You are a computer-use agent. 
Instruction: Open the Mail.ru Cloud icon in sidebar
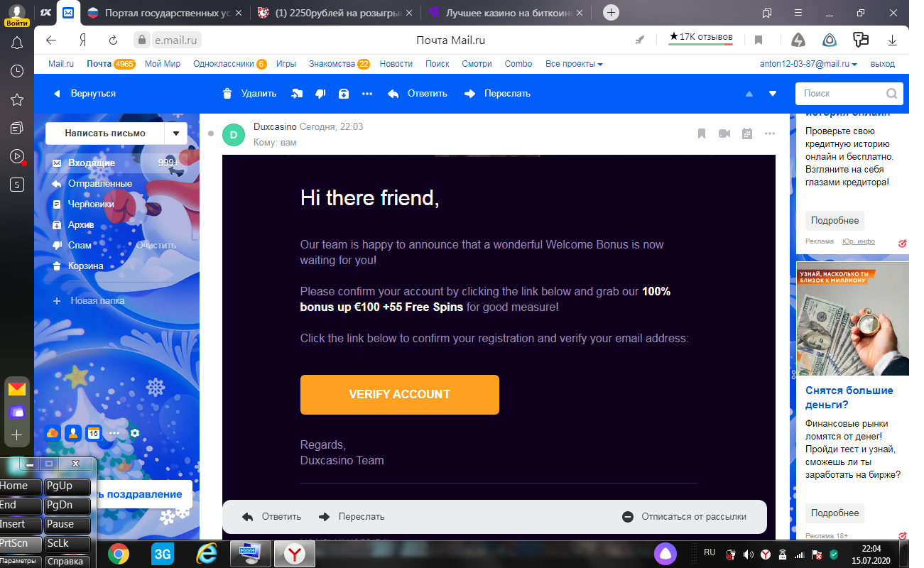(53, 433)
